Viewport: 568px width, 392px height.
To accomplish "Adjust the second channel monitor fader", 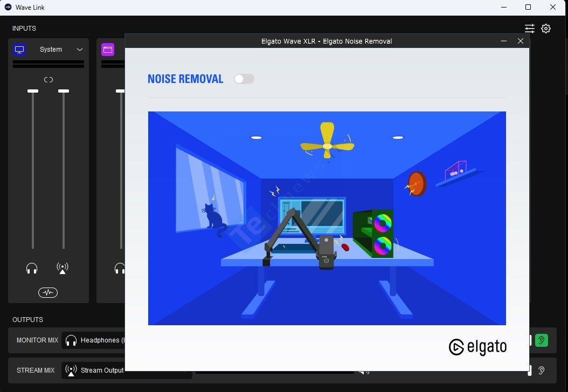I will point(120,91).
